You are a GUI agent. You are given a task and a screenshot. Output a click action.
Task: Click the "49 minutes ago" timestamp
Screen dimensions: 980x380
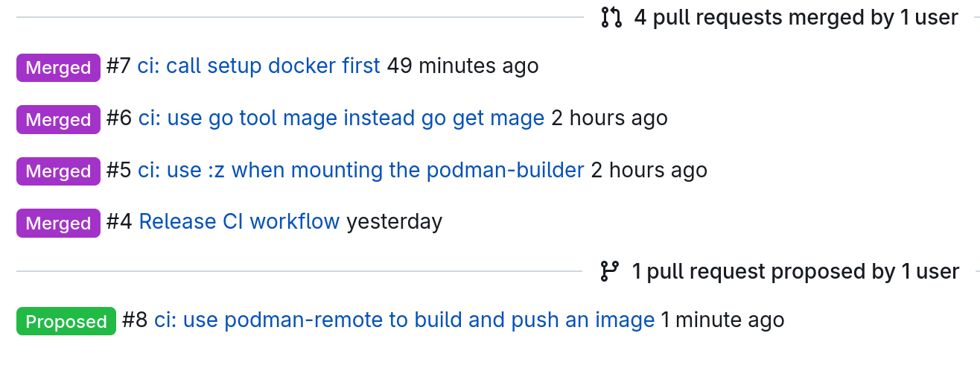pyautogui.click(x=462, y=66)
